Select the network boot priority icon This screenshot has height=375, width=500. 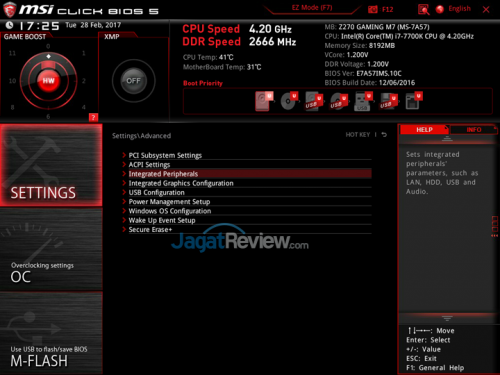pyautogui.click(x=414, y=101)
